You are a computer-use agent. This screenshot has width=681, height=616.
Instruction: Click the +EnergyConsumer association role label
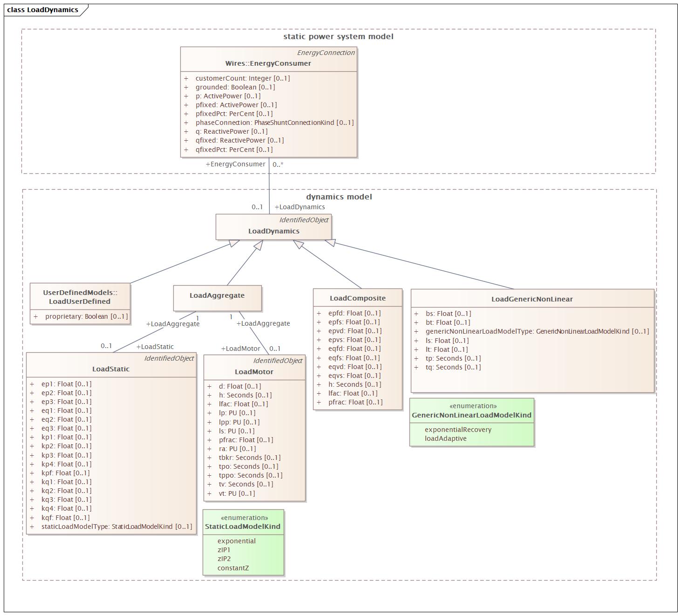point(236,164)
